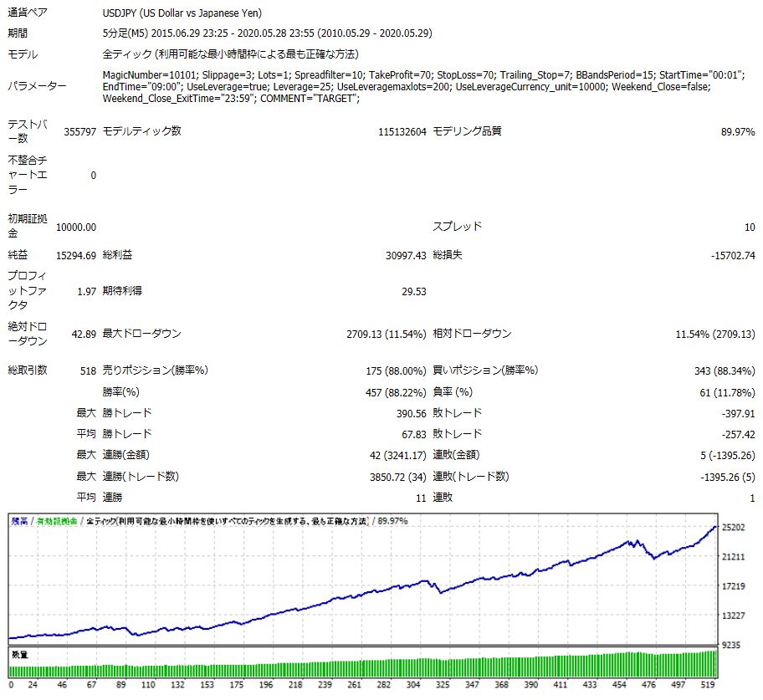The height and width of the screenshot is (700, 763).
Task: Select the モデルティック数 label
Action: (142, 130)
